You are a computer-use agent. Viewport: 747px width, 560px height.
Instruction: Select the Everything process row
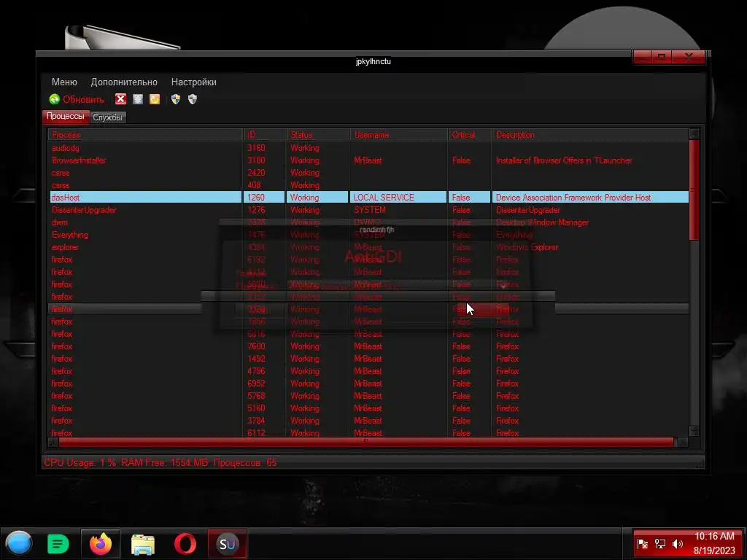pos(369,234)
